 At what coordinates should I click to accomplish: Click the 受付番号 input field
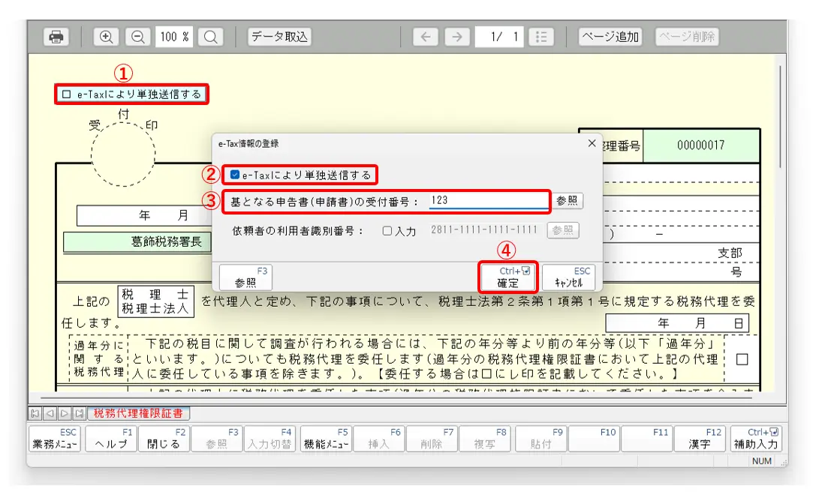point(488,201)
